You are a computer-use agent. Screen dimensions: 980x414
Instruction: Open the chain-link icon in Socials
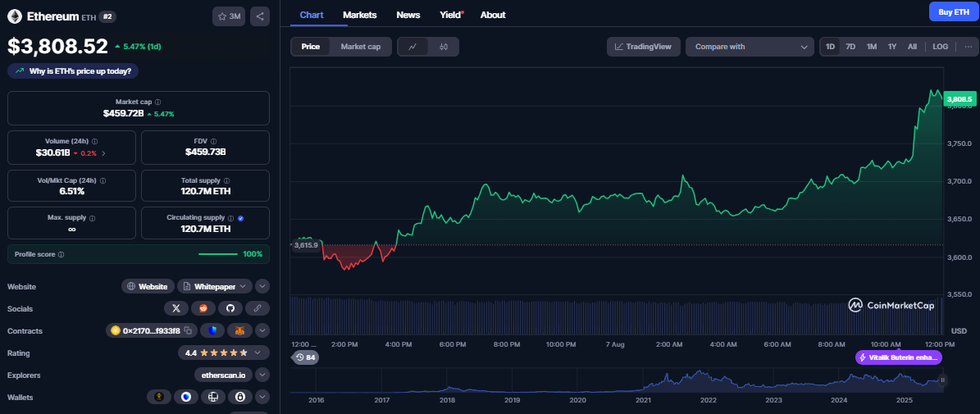coord(258,308)
